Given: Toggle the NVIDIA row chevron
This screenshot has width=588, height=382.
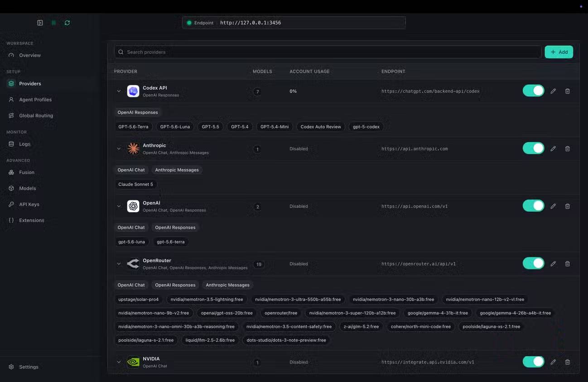Looking at the screenshot, I should coord(119,362).
